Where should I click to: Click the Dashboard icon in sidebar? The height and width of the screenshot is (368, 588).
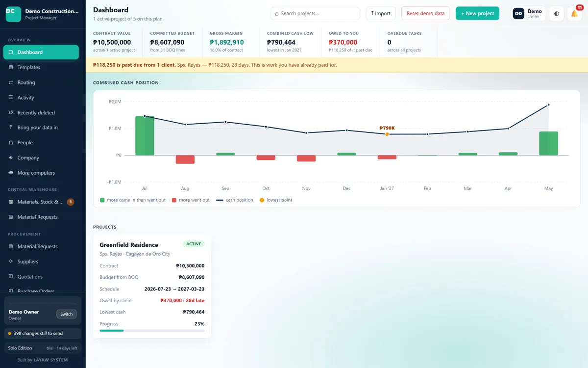coord(11,52)
